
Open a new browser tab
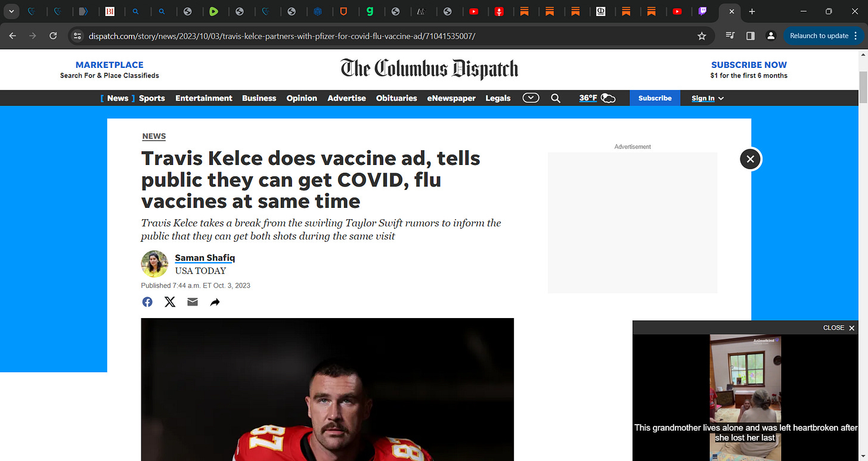click(752, 11)
